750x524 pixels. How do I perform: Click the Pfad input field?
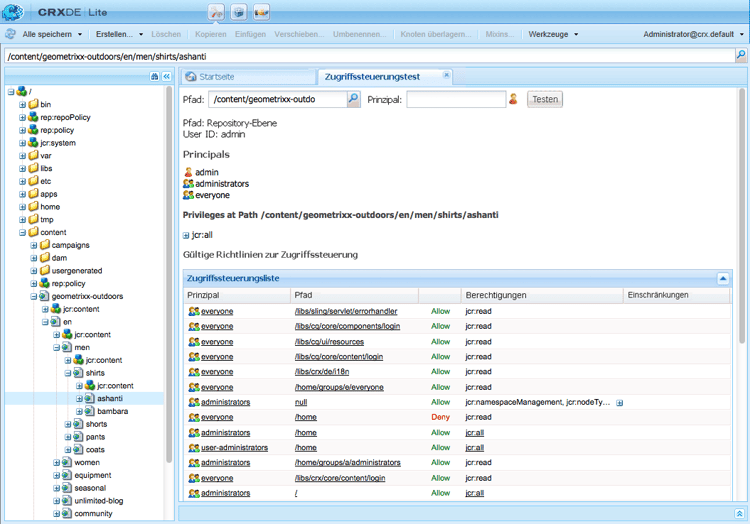pyautogui.click(x=277, y=99)
